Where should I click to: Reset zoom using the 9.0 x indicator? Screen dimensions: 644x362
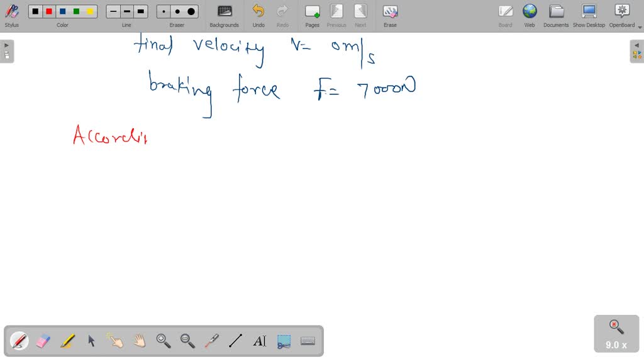(616, 334)
